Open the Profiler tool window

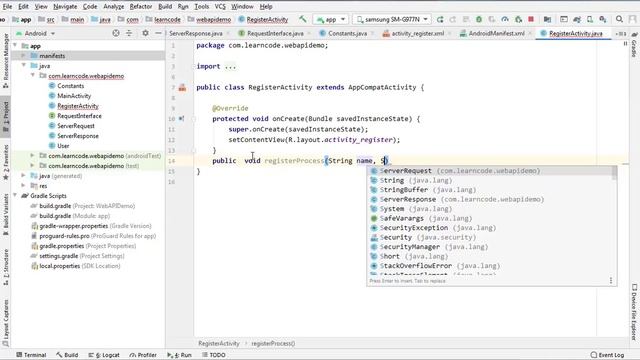click(143, 355)
